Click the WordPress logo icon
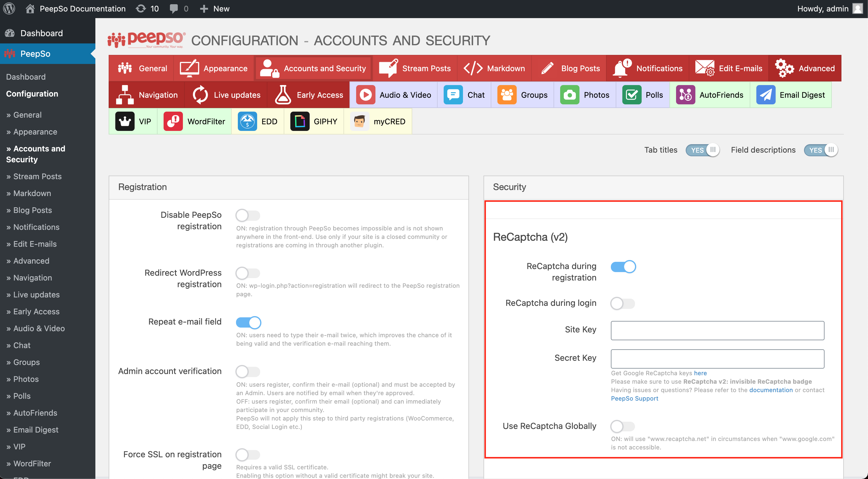 click(x=9, y=8)
